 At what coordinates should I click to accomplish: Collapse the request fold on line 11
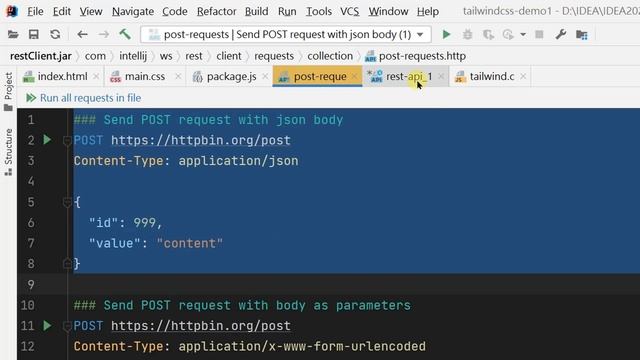point(67,326)
